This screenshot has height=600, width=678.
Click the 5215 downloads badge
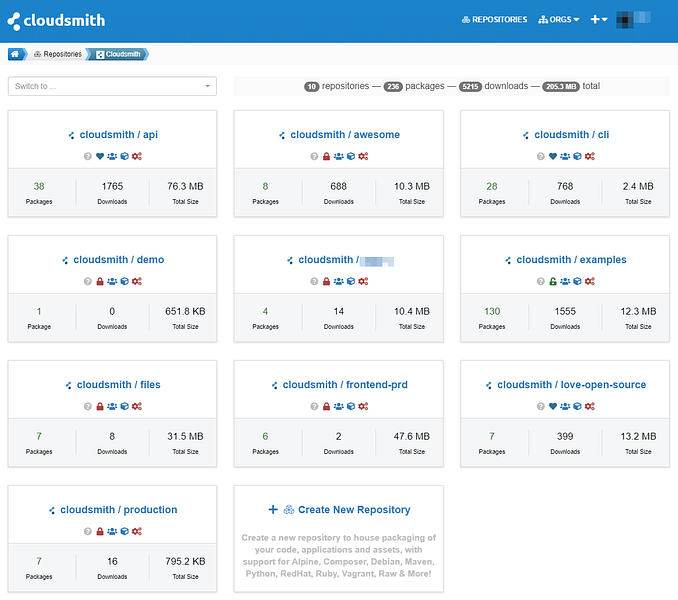[x=470, y=86]
